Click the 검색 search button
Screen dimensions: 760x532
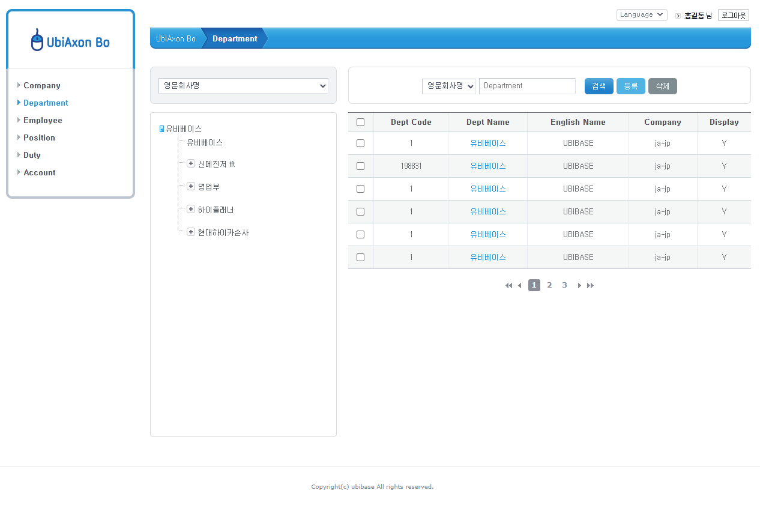tap(599, 86)
